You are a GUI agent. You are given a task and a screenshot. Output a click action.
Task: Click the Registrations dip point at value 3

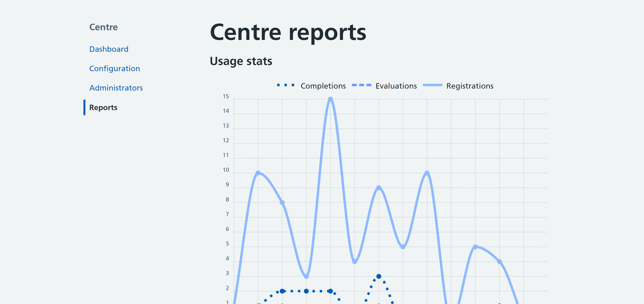(306, 276)
